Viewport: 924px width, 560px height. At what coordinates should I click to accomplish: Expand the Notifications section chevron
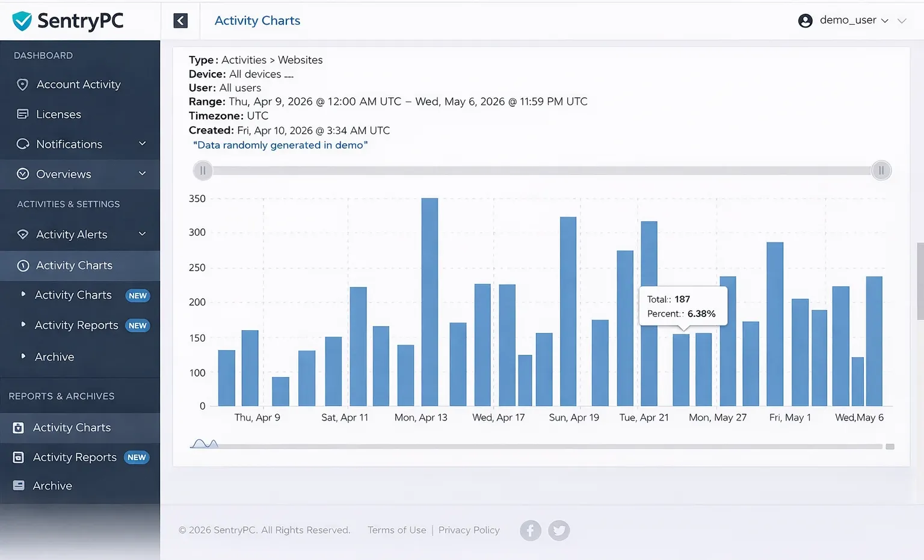coord(143,144)
